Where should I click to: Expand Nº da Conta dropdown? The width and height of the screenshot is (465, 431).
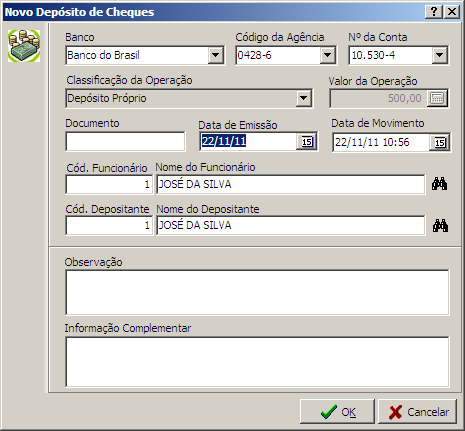439,55
